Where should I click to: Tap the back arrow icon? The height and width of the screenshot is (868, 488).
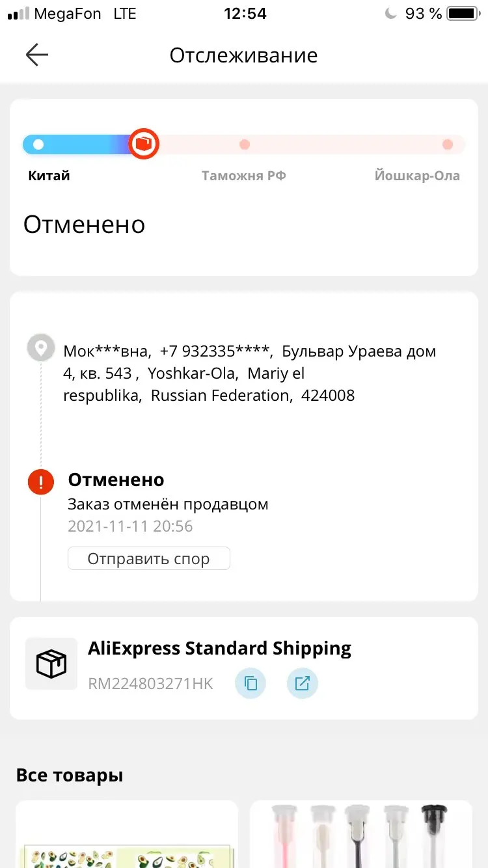click(37, 55)
